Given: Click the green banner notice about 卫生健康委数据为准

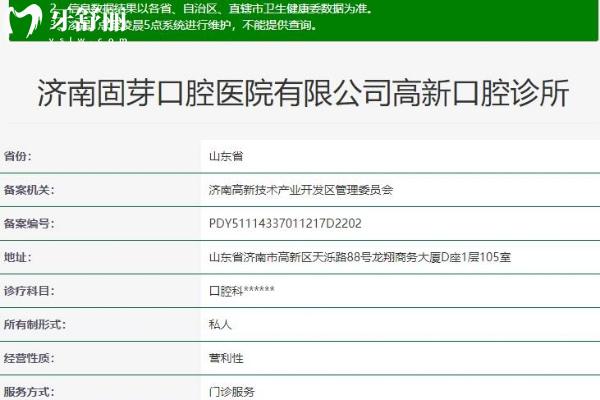Looking at the screenshot, I should [211, 8].
